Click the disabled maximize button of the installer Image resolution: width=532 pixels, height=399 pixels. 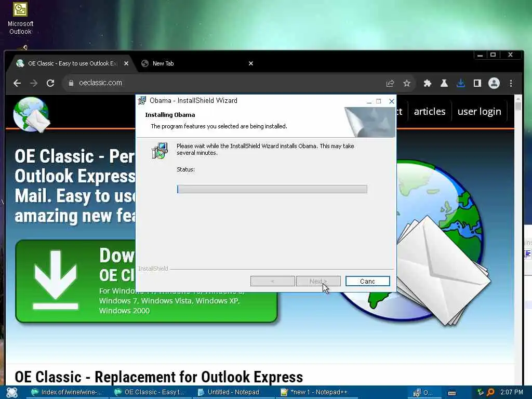tap(379, 101)
